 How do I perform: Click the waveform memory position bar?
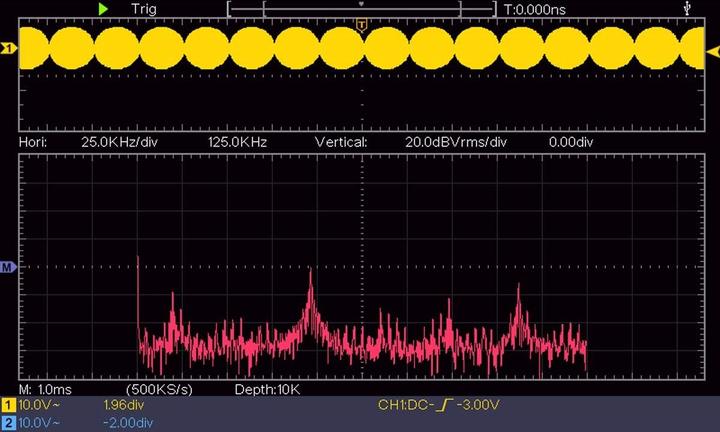point(361,8)
